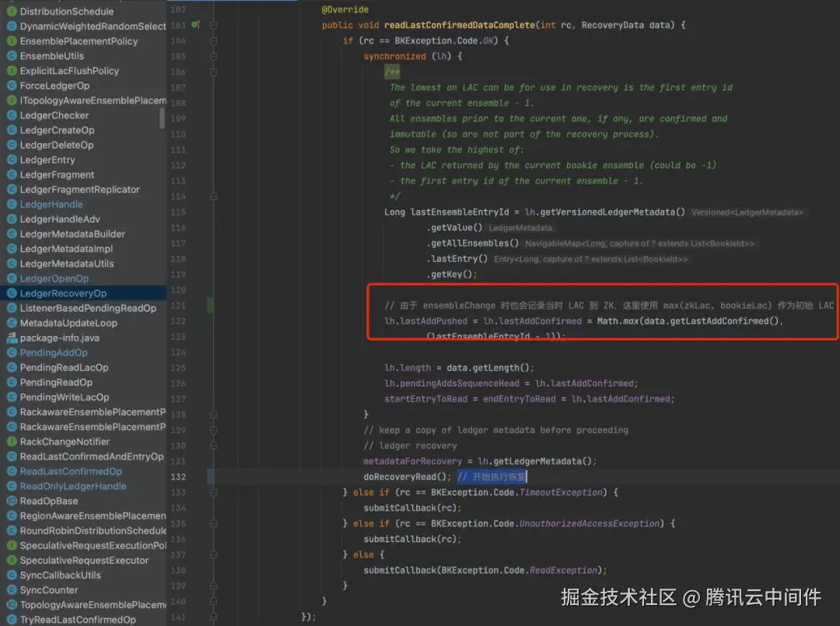
Task: Collapse comment fold at line 129
Action: [x=213, y=430]
